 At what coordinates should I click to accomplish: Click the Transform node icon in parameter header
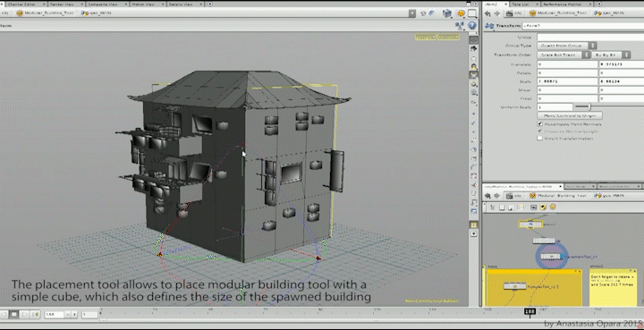488,26
